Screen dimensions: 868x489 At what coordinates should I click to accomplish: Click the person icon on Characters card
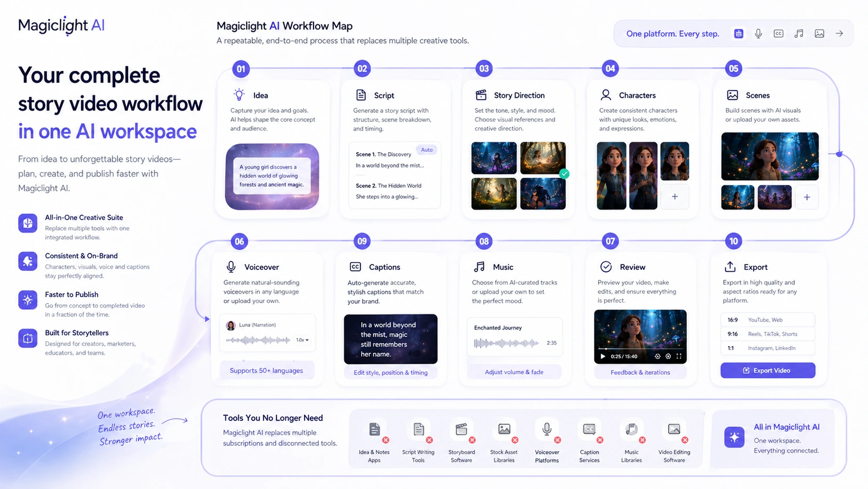tap(606, 95)
